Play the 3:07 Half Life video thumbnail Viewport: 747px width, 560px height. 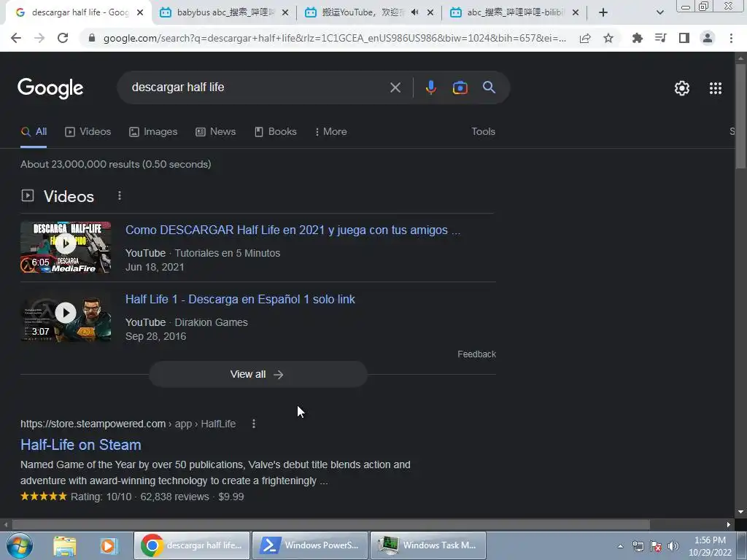[x=66, y=316]
